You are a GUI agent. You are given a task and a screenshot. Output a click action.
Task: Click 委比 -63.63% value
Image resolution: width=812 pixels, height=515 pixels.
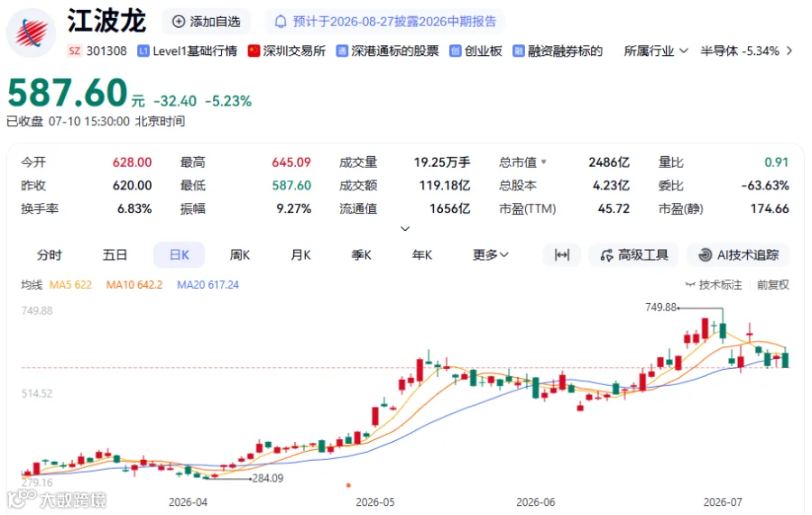[765, 185]
